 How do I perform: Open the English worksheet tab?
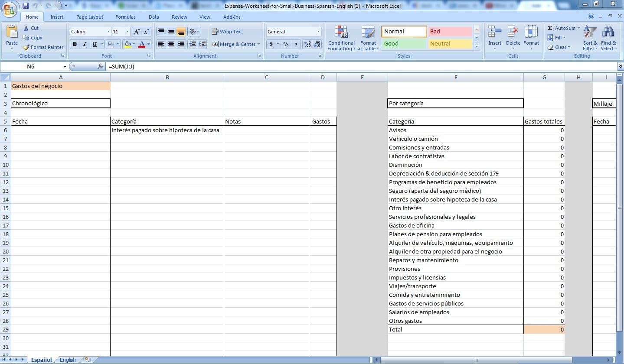pos(67,359)
